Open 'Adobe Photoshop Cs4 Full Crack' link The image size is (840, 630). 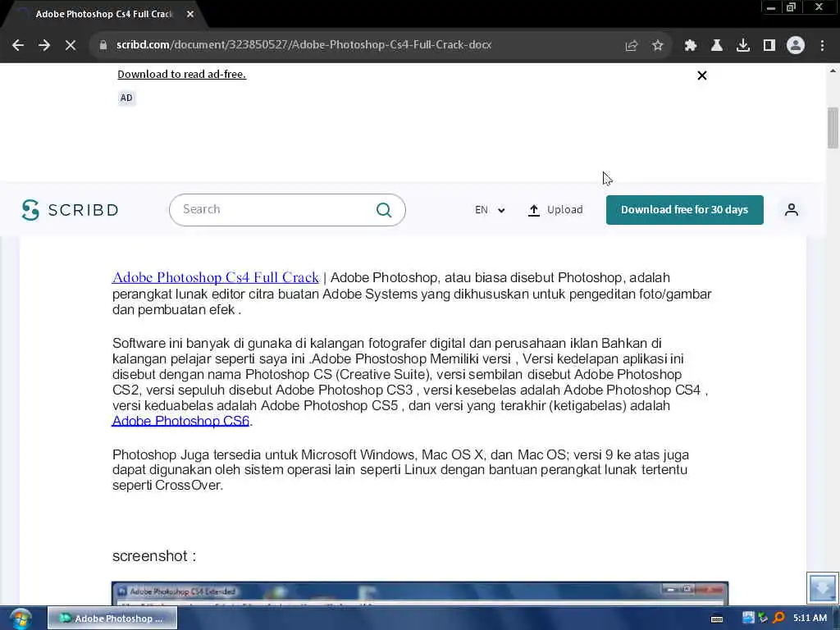point(216,277)
